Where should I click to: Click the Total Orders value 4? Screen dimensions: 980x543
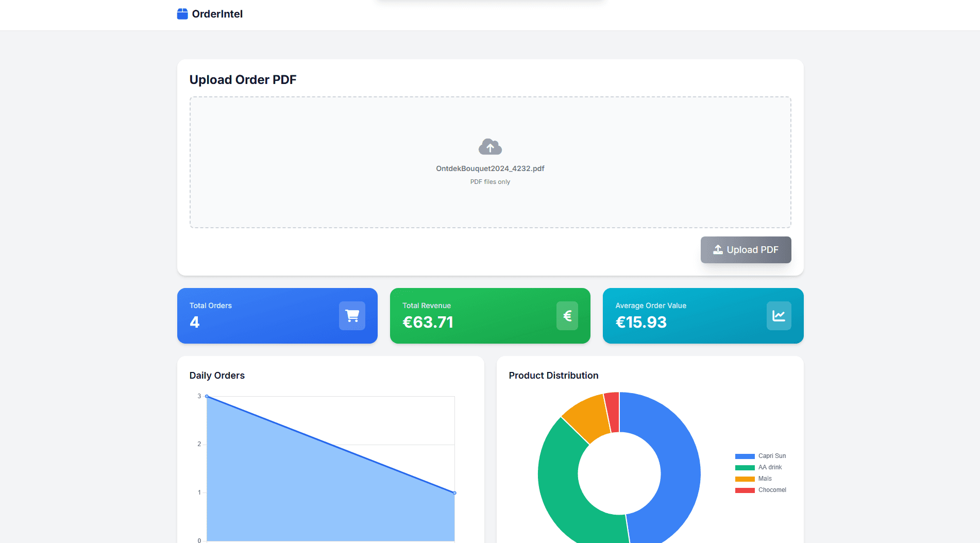pyautogui.click(x=195, y=323)
